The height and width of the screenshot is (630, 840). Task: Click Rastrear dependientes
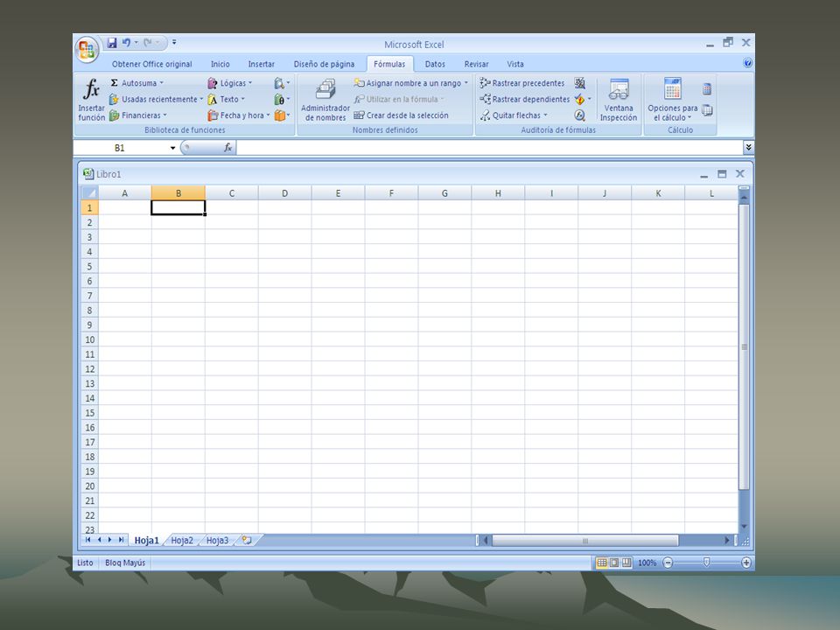pyautogui.click(x=525, y=99)
